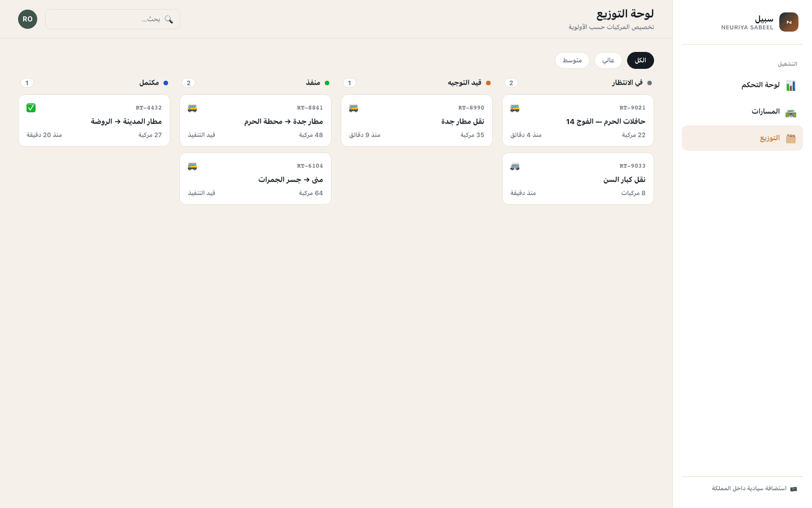Viewport: 812px width, 508px height.
Task: Click the text 64 مركبة
Action: pos(311,193)
